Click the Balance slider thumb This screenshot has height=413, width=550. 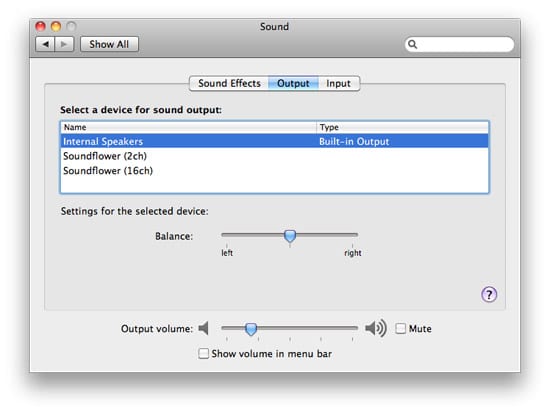tap(290, 236)
